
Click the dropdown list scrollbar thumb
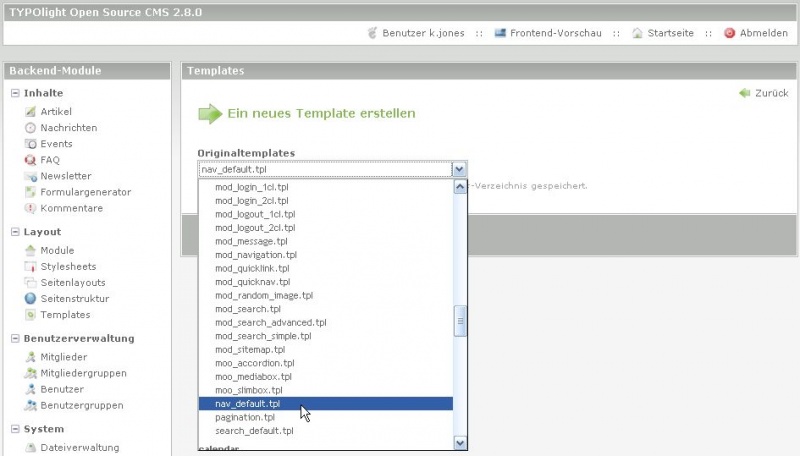click(x=461, y=320)
